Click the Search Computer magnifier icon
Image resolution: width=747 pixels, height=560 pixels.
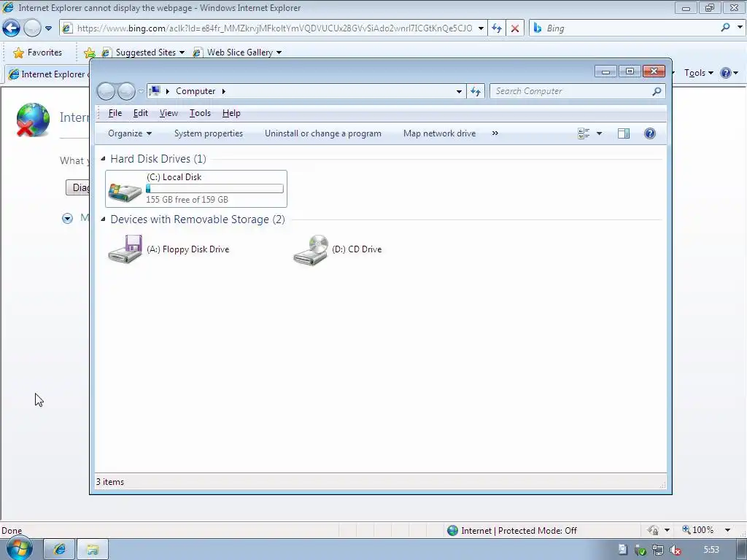tap(657, 91)
